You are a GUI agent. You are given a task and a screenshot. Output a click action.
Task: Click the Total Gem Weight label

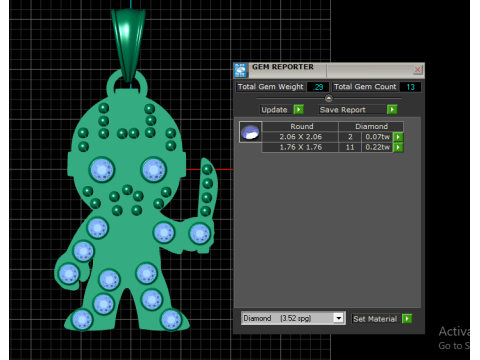(x=270, y=87)
